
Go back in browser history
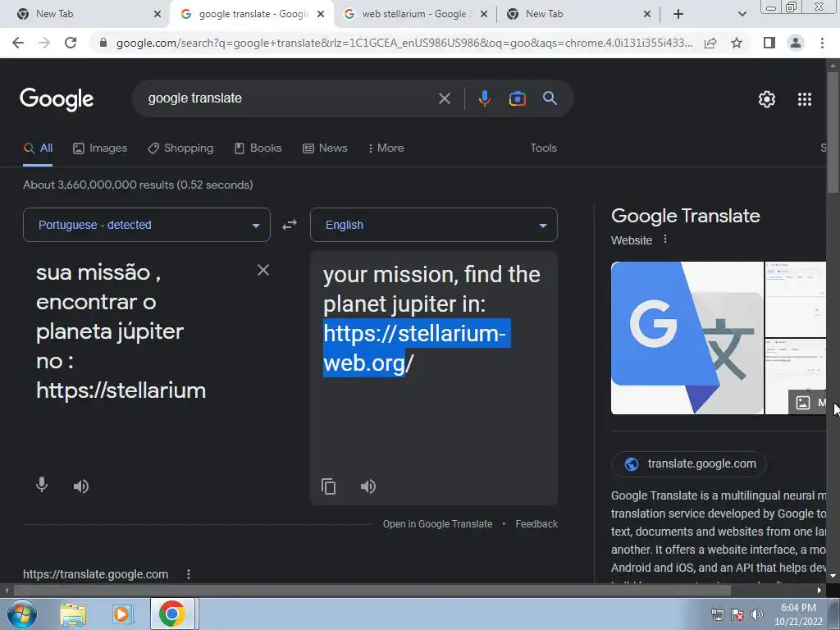coord(18,43)
